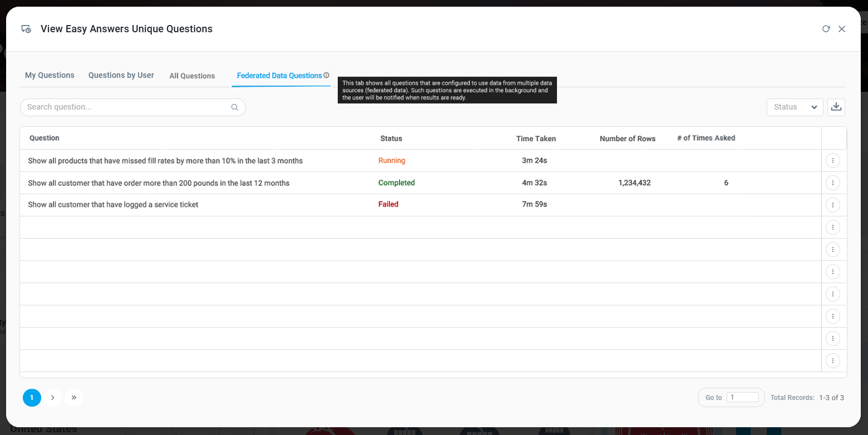
Task: Select the logged a service ticket question
Action: 113,205
